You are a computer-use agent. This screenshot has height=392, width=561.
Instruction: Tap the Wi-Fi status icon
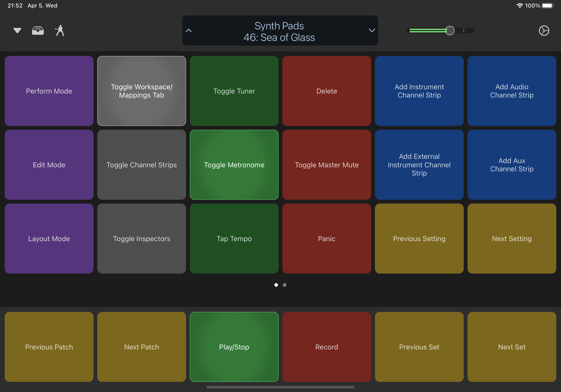click(519, 5)
